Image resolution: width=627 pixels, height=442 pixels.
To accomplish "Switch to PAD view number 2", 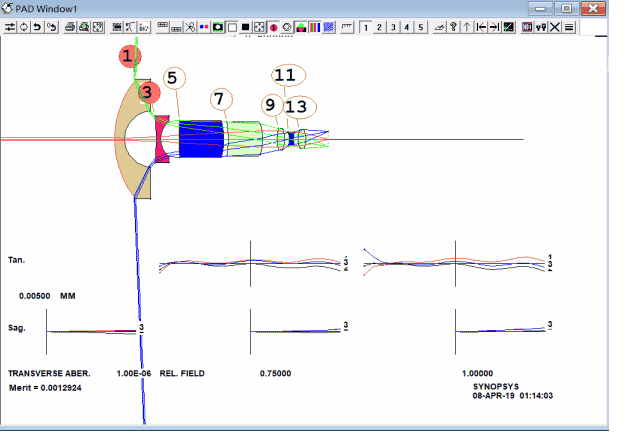I will (x=379, y=27).
